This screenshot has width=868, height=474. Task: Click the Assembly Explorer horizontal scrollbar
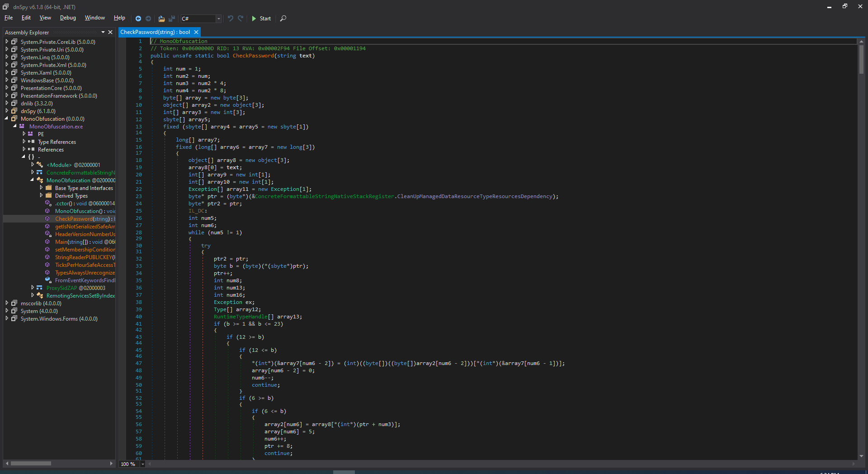coord(32,463)
